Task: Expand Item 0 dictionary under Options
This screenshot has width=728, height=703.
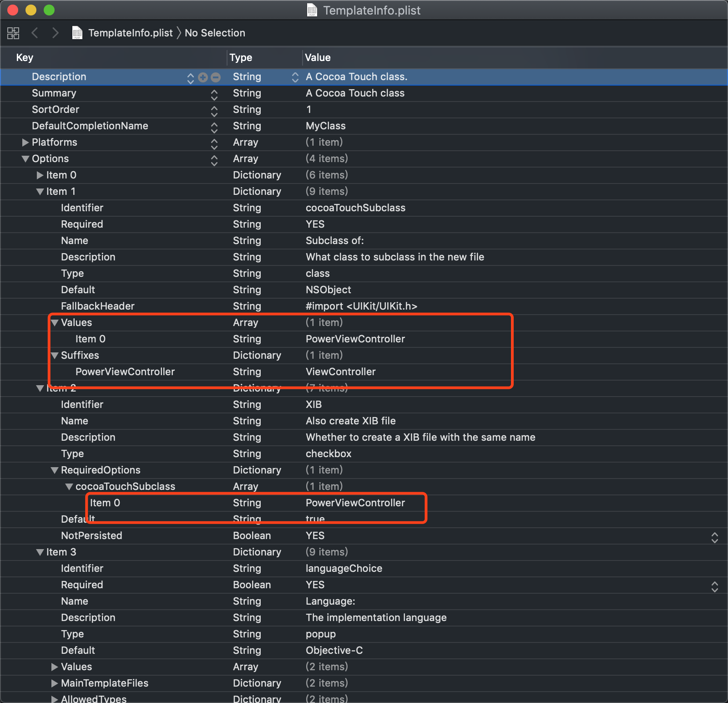Action: coord(40,175)
